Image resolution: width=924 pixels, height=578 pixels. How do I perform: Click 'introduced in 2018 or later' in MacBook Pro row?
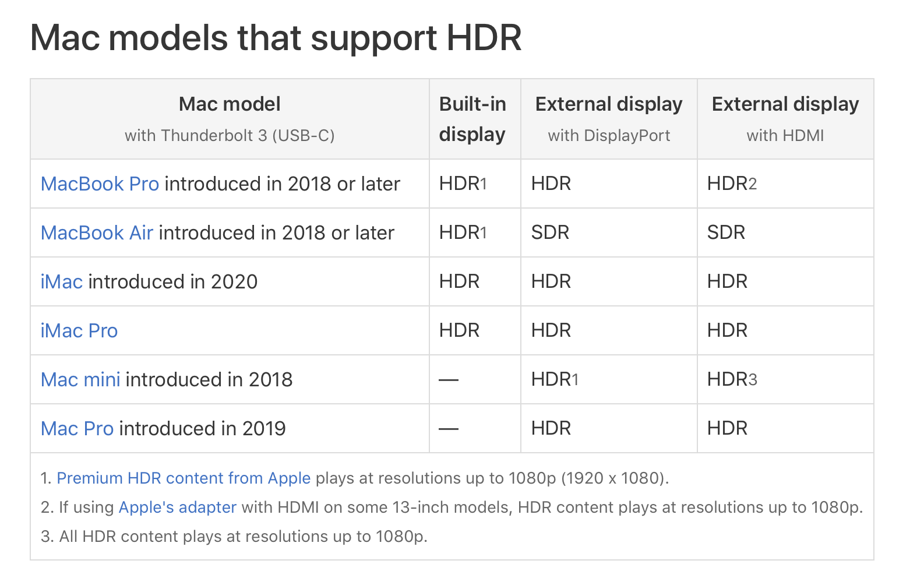point(283,184)
